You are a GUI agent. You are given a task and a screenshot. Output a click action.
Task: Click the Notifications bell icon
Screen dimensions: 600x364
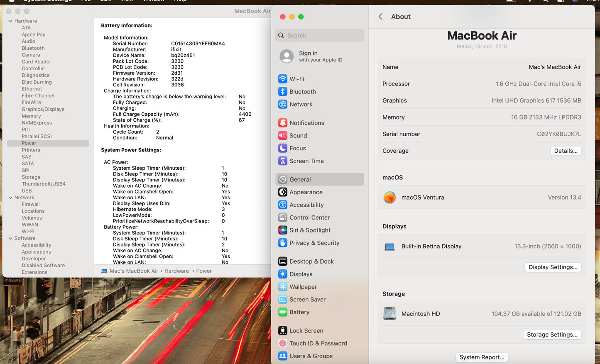tap(283, 123)
